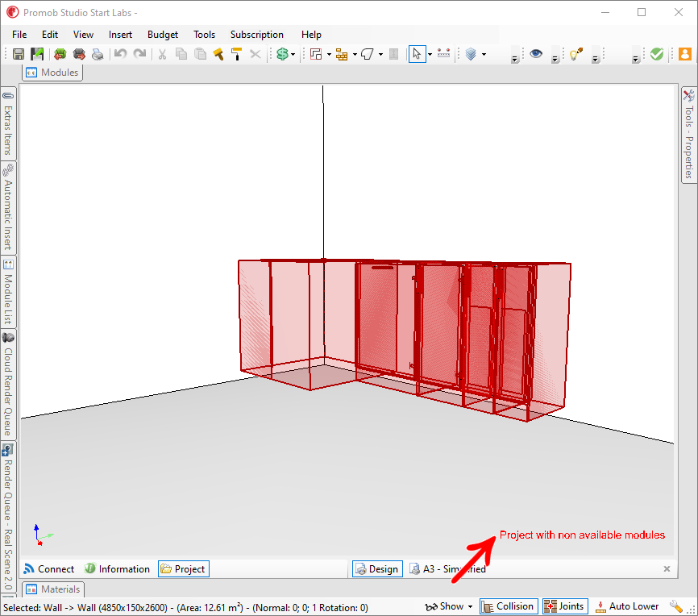Screen dimensions: 698x616
Task: Click the green checkmark validate icon
Action: (657, 54)
